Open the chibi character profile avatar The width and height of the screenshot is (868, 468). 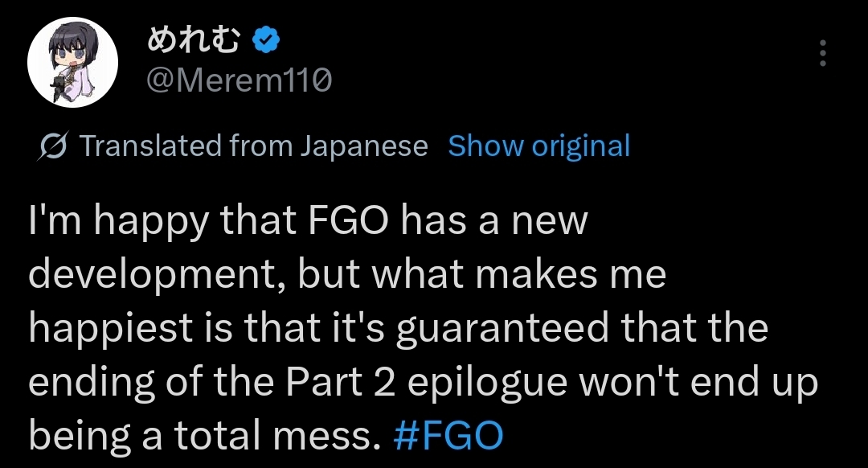point(72,62)
